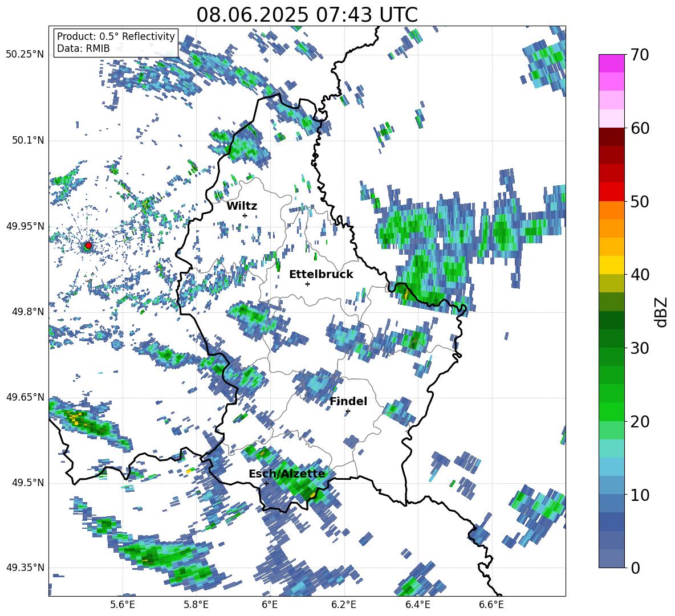This screenshot has width=675, height=616.
Task: Click the Findel station cross marker
Action: [348, 411]
